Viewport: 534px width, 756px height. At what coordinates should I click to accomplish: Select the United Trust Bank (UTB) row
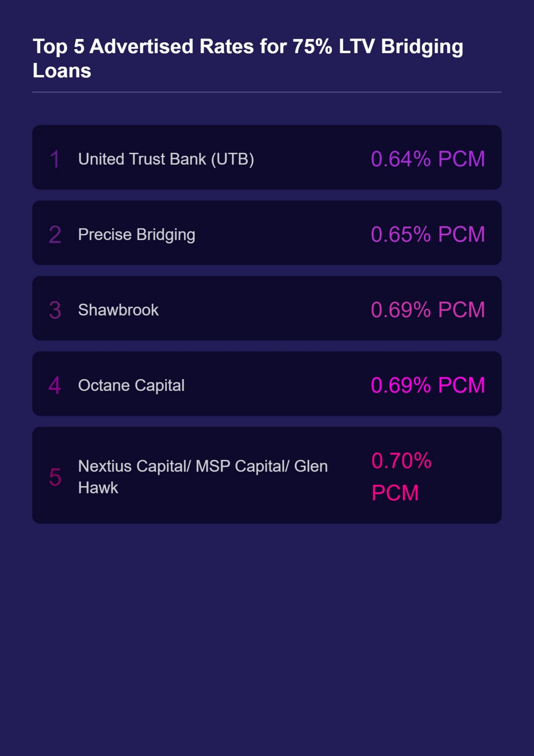click(x=267, y=157)
